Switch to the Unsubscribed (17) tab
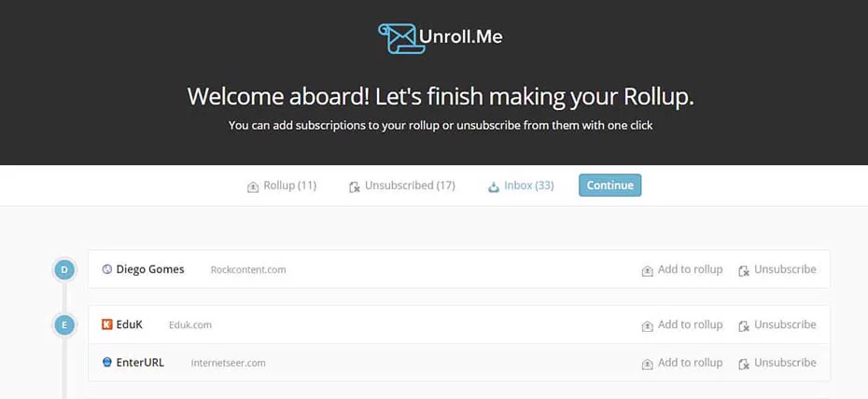This screenshot has width=868, height=399. [402, 186]
